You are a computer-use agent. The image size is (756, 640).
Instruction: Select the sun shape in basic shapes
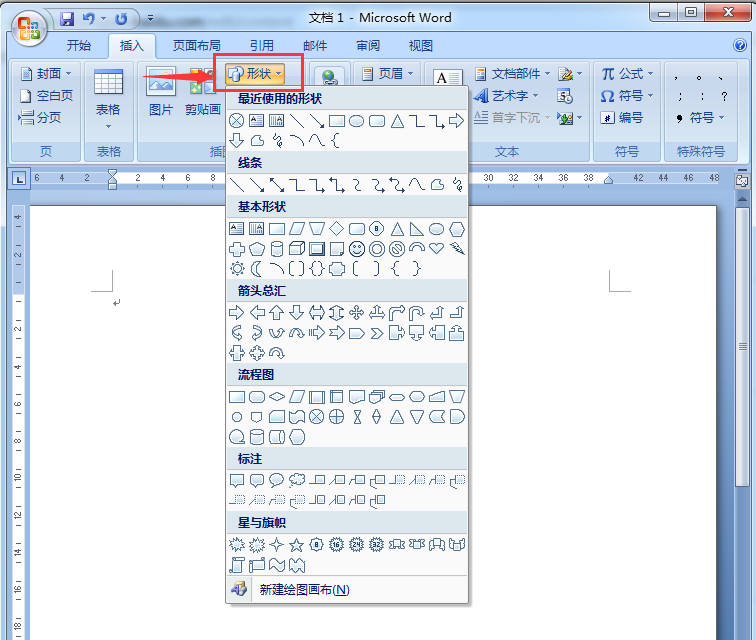(237, 269)
